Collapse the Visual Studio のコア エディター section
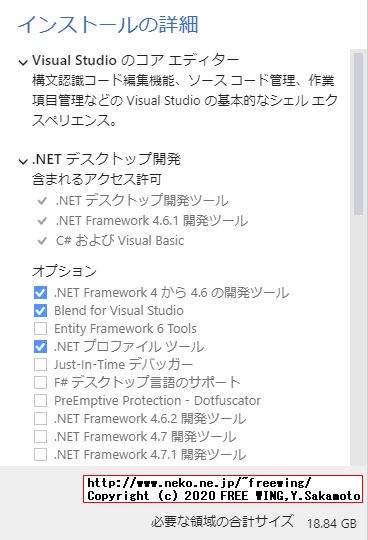Screen dimensions: 368x540 [x=23, y=62]
